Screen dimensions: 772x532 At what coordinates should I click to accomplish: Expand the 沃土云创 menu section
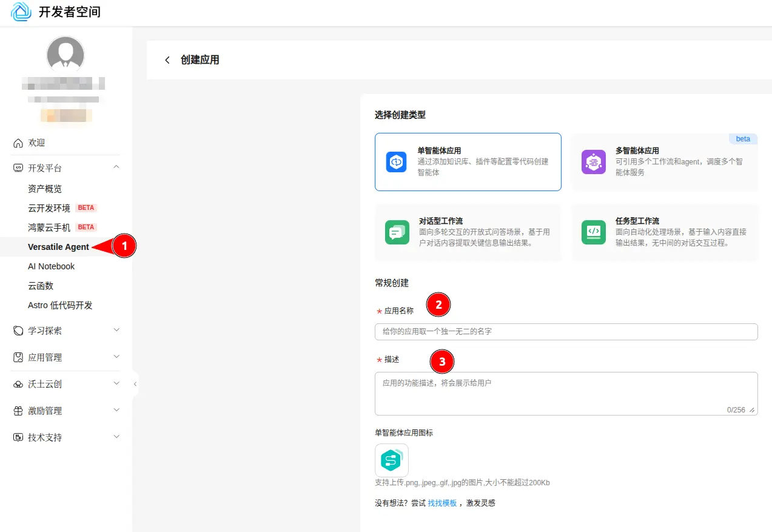(x=116, y=383)
